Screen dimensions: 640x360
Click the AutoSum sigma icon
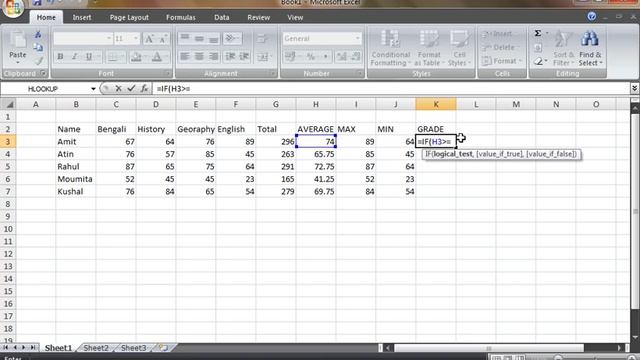coord(538,33)
